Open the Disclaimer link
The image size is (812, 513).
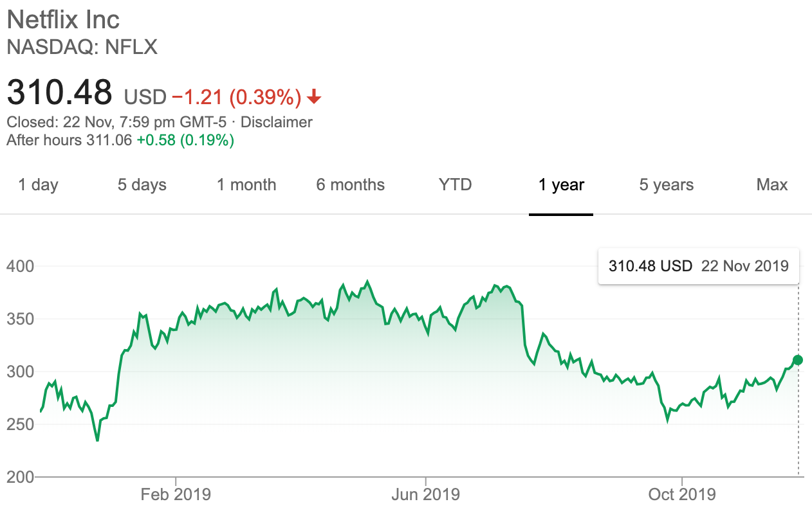click(x=277, y=122)
